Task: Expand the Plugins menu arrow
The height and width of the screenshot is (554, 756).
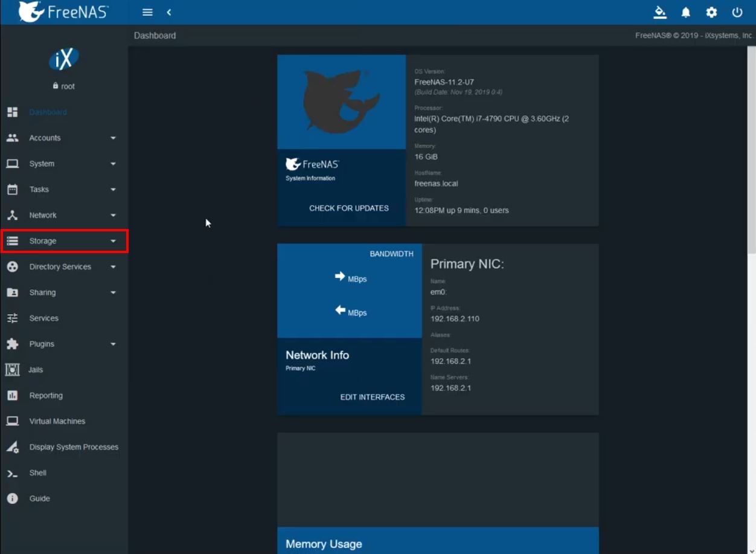Action: tap(113, 344)
